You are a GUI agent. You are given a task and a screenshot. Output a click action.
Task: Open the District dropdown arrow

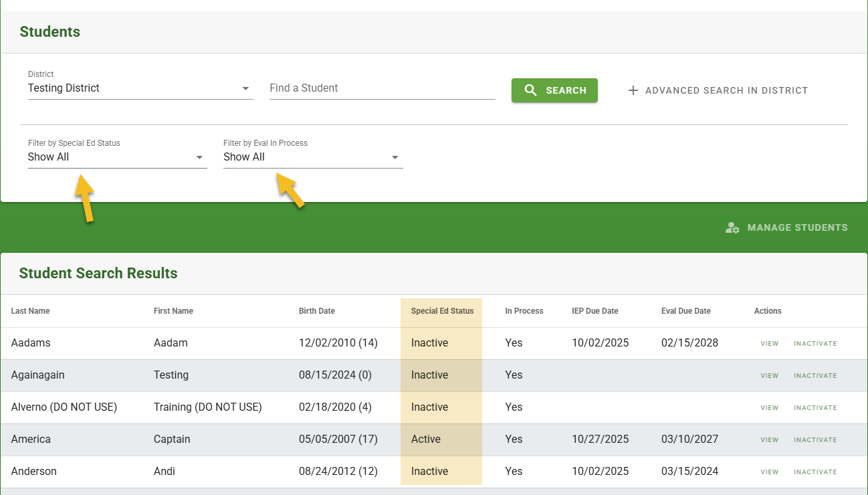pos(245,88)
